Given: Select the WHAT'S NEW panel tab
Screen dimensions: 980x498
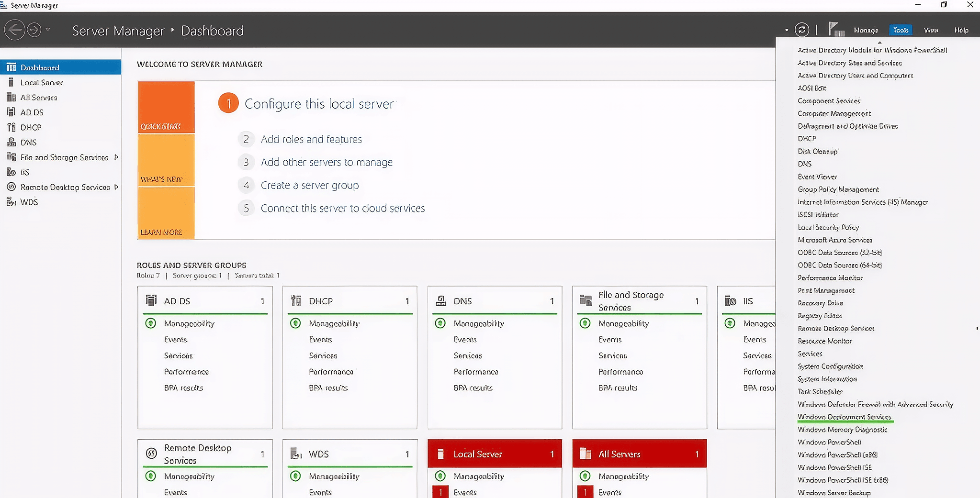Looking at the screenshot, I should (x=166, y=160).
